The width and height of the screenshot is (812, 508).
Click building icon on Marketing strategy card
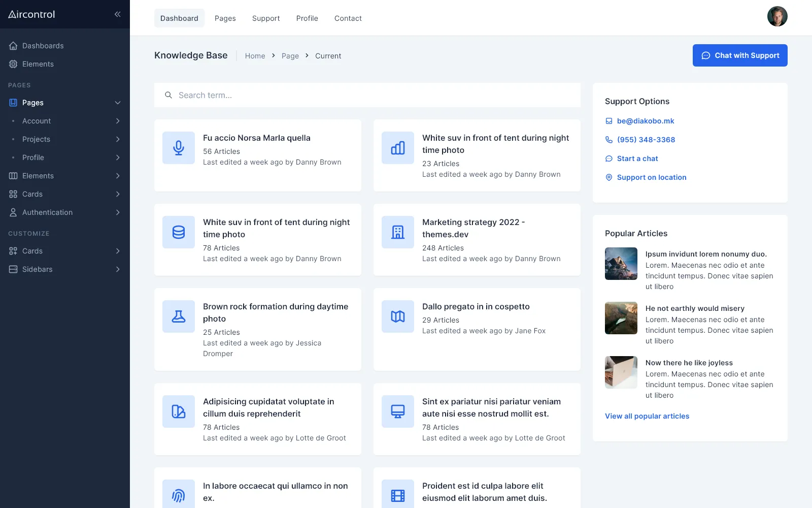click(398, 232)
